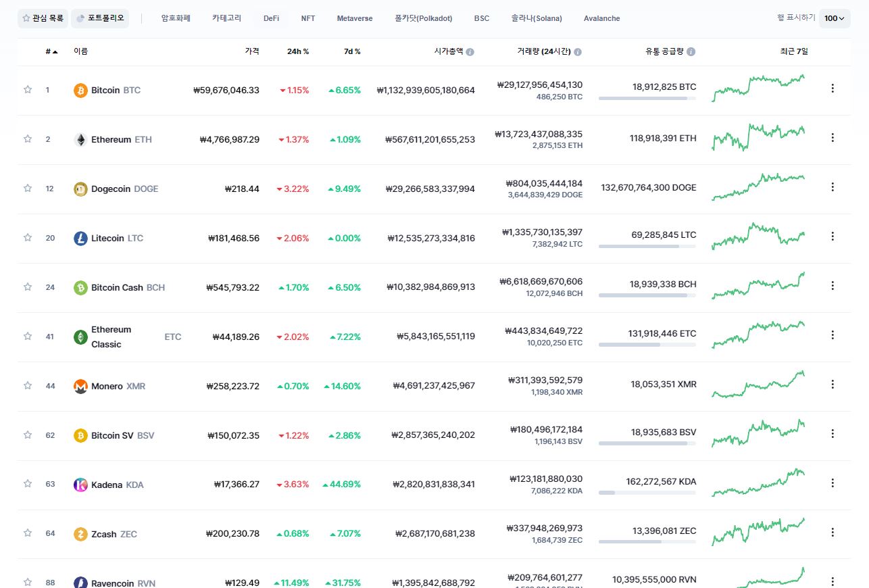The height and width of the screenshot is (588, 869).
Task: Click the Kadena pink logo icon
Action: [x=80, y=485]
